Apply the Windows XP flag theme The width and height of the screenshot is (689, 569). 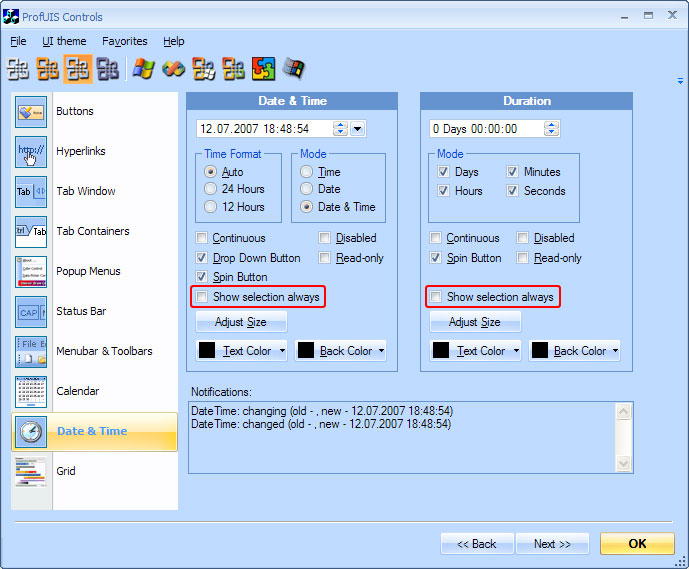pyautogui.click(x=144, y=69)
